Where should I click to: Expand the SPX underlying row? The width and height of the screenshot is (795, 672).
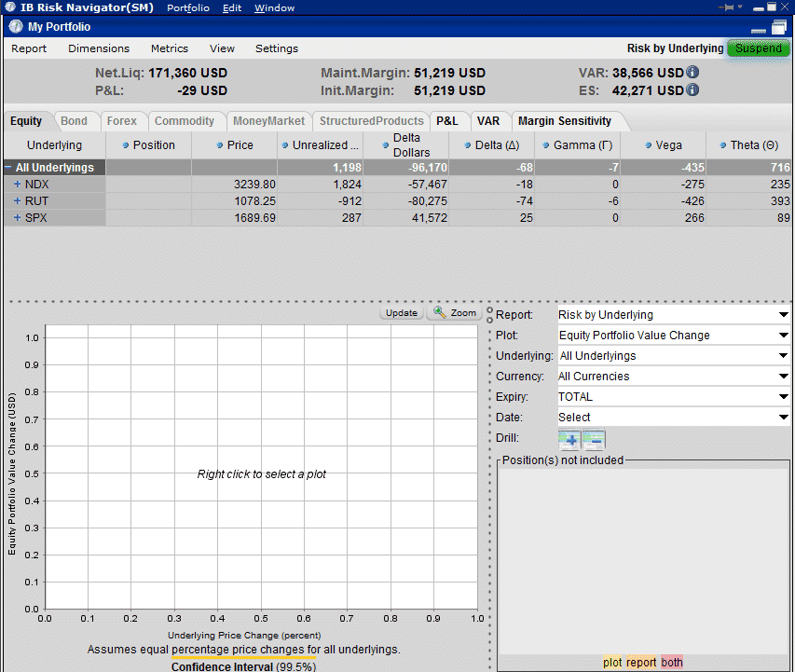click(17, 217)
